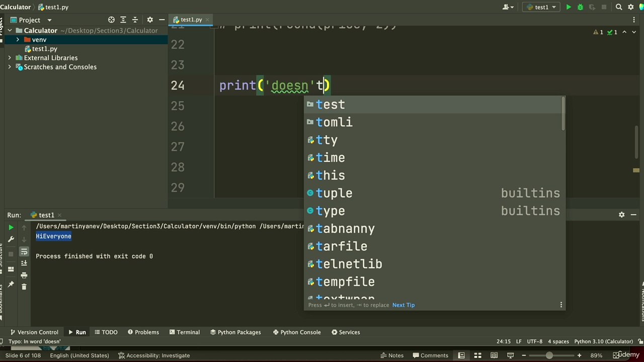Clear all Run console output via trash icon
The width and height of the screenshot is (644, 362).
coord(24,287)
